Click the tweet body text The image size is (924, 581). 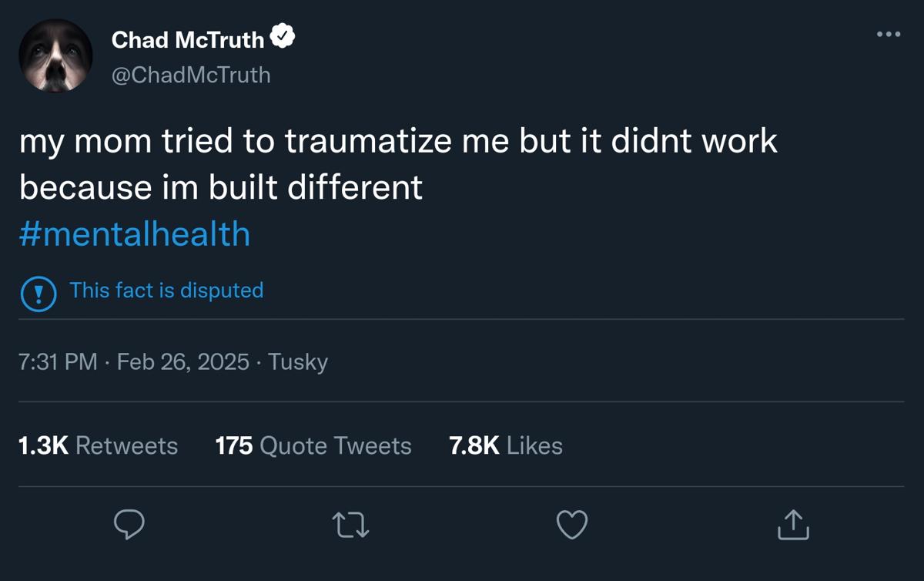point(398,143)
